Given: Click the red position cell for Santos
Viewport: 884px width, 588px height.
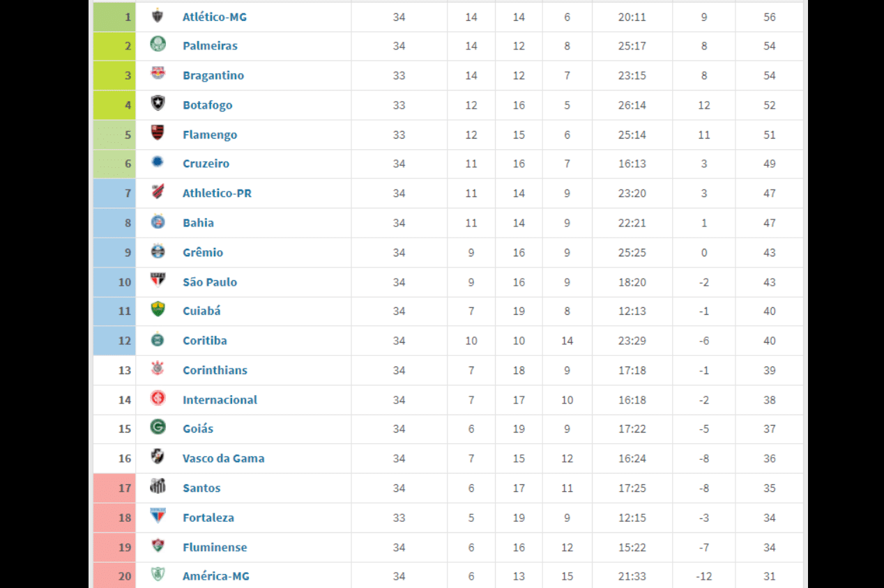Looking at the screenshot, I should coord(114,488).
